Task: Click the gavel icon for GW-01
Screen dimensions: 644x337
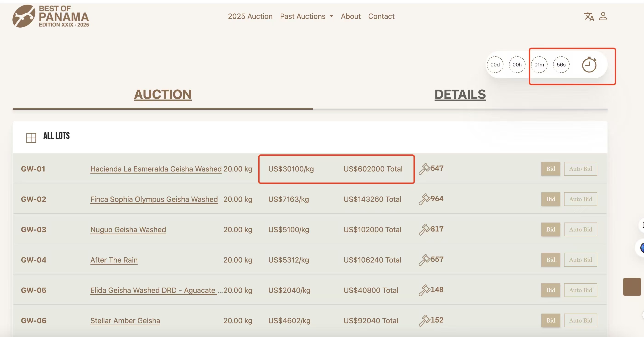Action: [x=424, y=169]
